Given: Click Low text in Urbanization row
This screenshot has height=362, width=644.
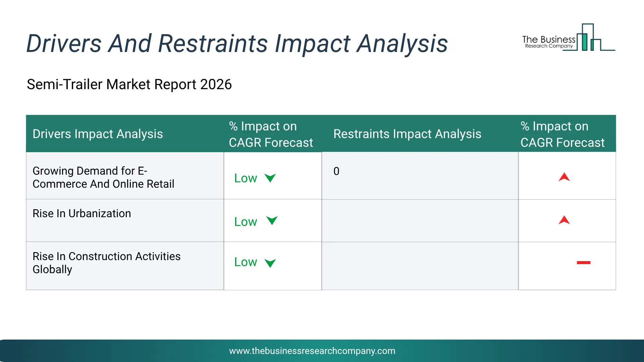Looking at the screenshot, I should tap(246, 222).
